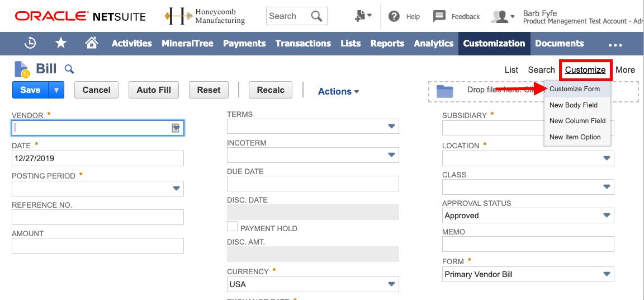This screenshot has width=644, height=300.
Task: Click the Date field showing 12/27/2019
Action: pos(98,158)
